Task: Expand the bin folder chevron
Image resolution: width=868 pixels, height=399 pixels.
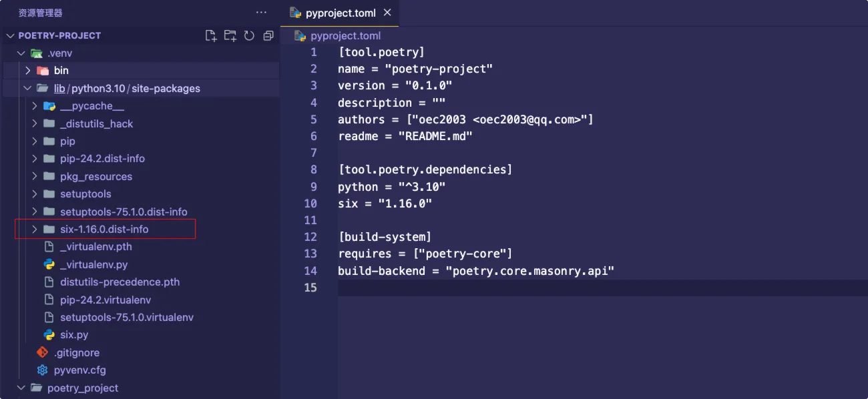Action: pyautogui.click(x=27, y=70)
